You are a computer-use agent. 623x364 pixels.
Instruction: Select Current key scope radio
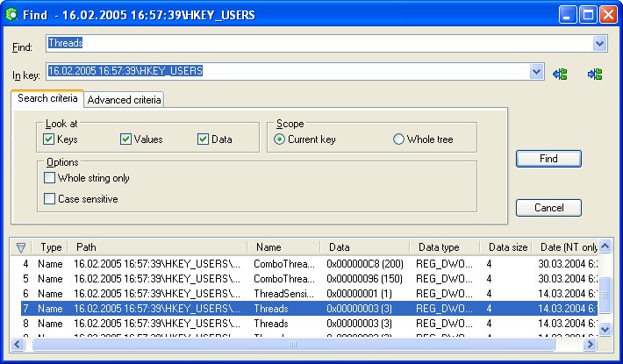[279, 139]
